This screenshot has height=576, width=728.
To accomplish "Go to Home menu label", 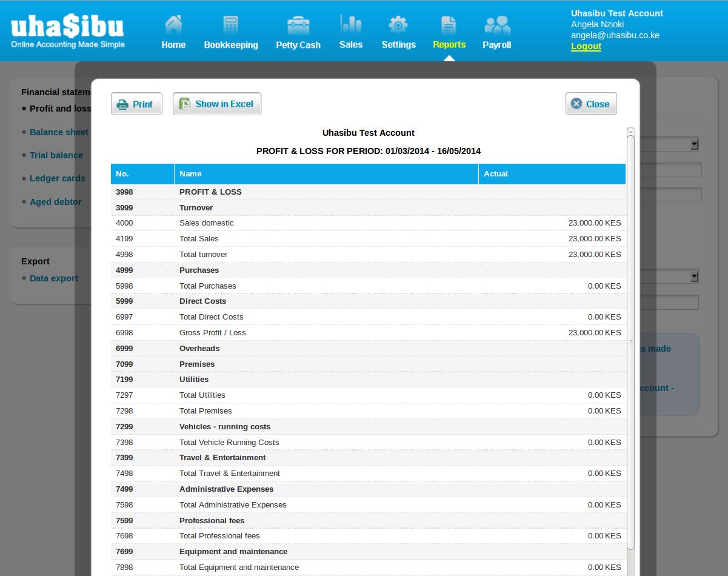I will [173, 45].
